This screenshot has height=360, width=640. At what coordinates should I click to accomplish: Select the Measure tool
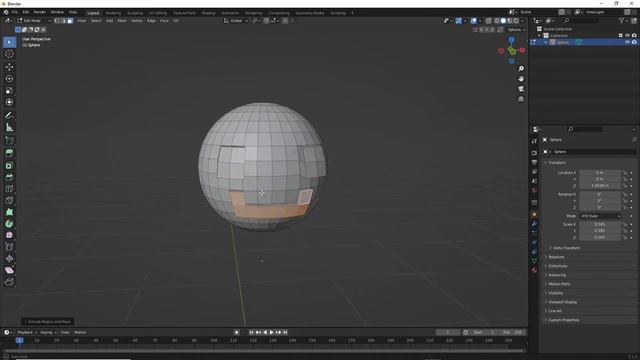click(x=9, y=127)
